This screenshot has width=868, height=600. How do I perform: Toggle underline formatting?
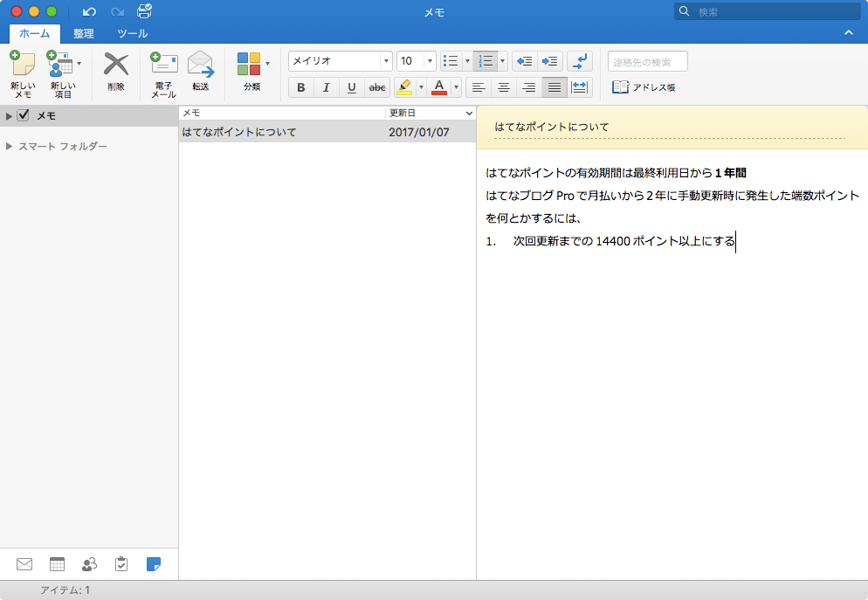point(352,87)
